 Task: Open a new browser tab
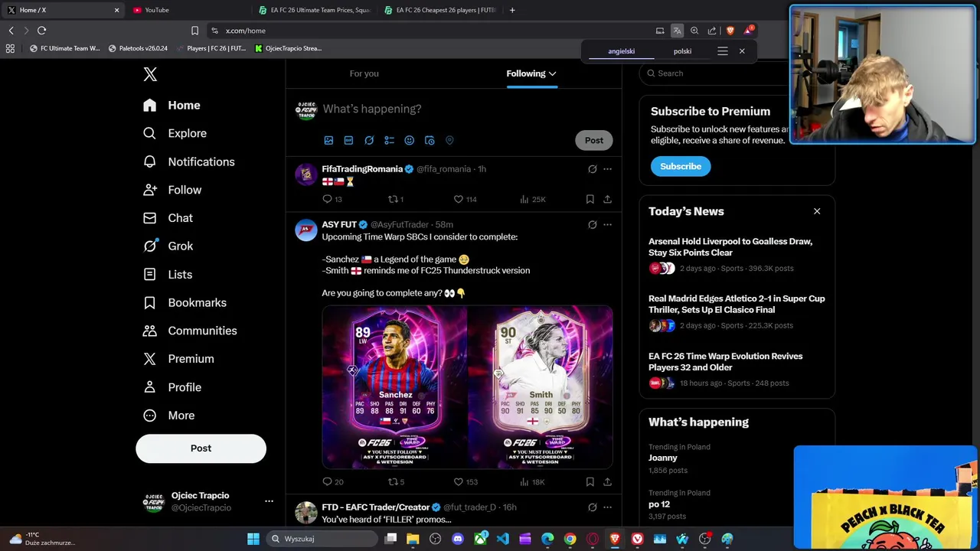(512, 10)
